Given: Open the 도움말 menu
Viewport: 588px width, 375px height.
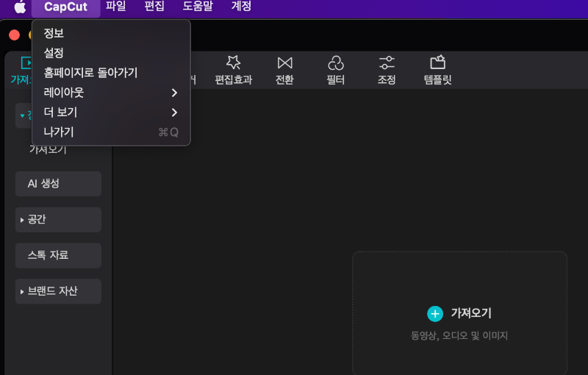Looking at the screenshot, I should pyautogui.click(x=198, y=7).
